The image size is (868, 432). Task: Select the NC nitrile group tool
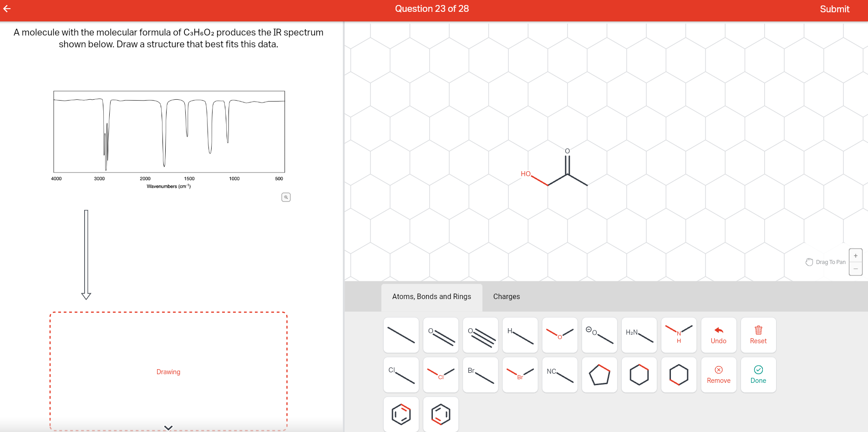(x=559, y=375)
